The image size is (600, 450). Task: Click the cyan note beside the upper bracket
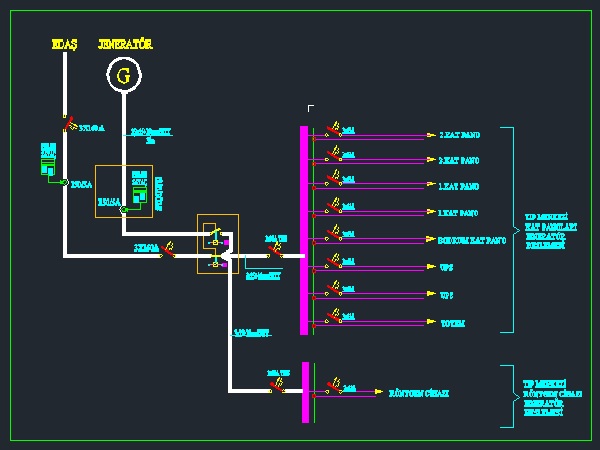click(546, 230)
